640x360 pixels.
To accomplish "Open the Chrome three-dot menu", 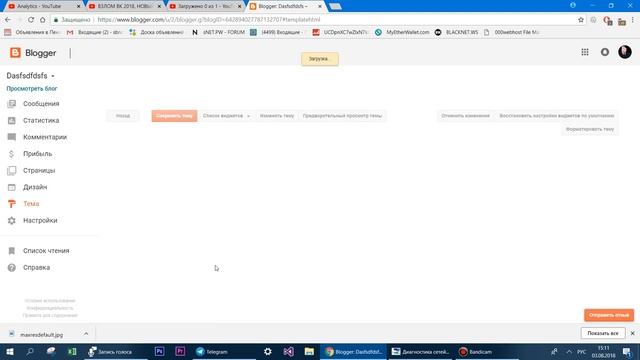I will [633, 20].
